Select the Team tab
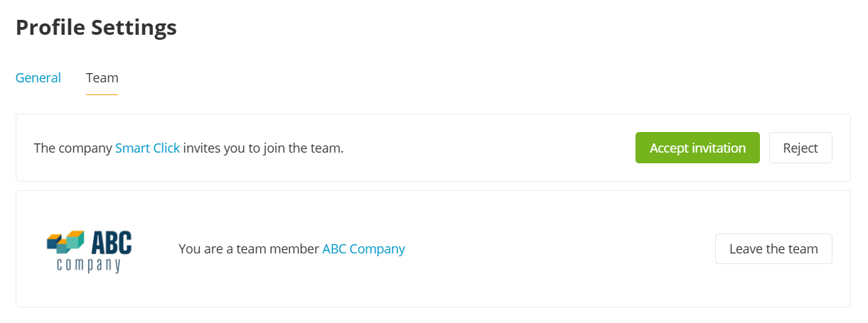 pyautogui.click(x=102, y=78)
